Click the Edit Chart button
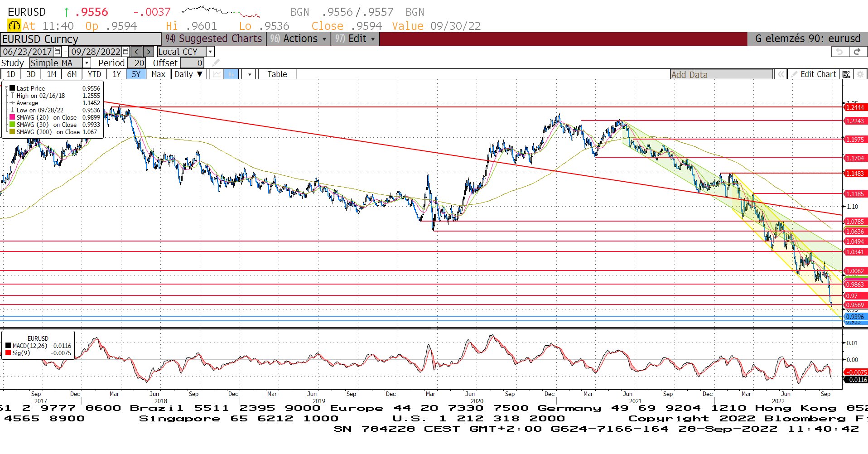This screenshot has width=868, height=454. [x=814, y=74]
